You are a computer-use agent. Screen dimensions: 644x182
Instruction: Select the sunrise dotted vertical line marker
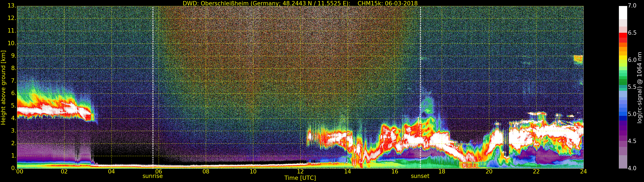coord(153,87)
